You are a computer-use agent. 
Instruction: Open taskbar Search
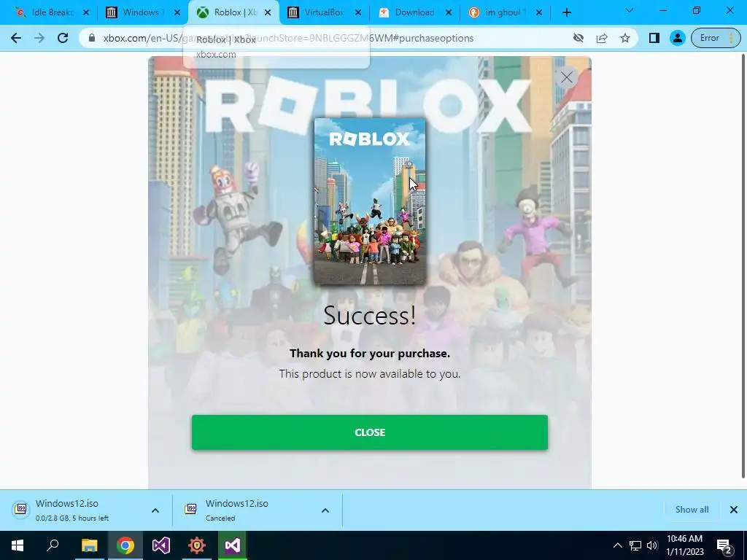[x=53, y=545]
